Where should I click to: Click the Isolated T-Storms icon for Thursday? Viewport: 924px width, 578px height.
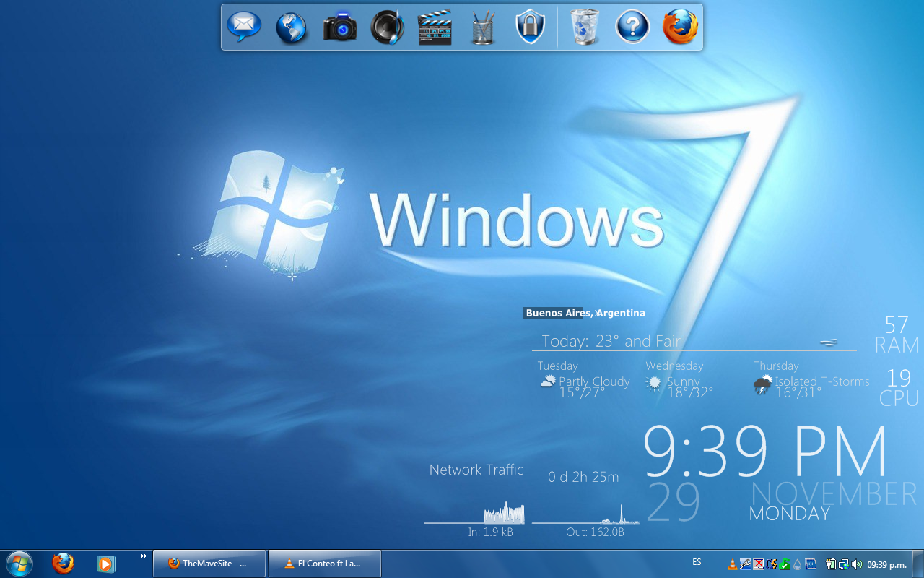[x=762, y=384]
